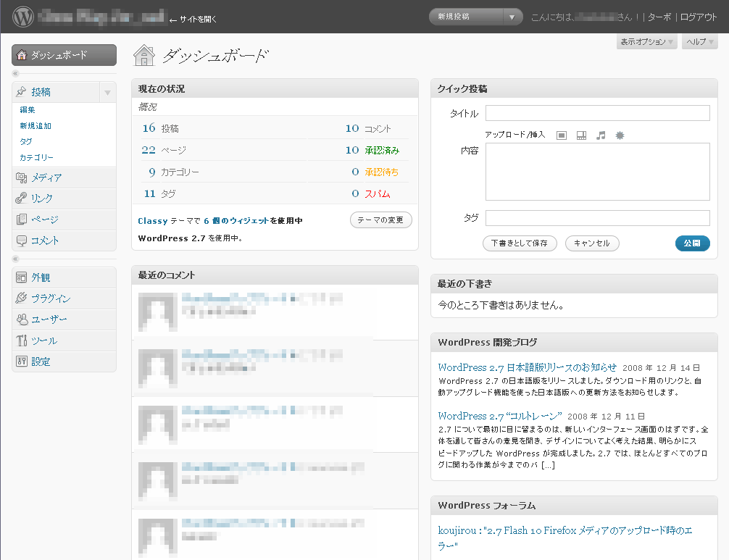This screenshot has height=560, width=729.
Task: Open the 投稿 menu
Action: (x=41, y=92)
